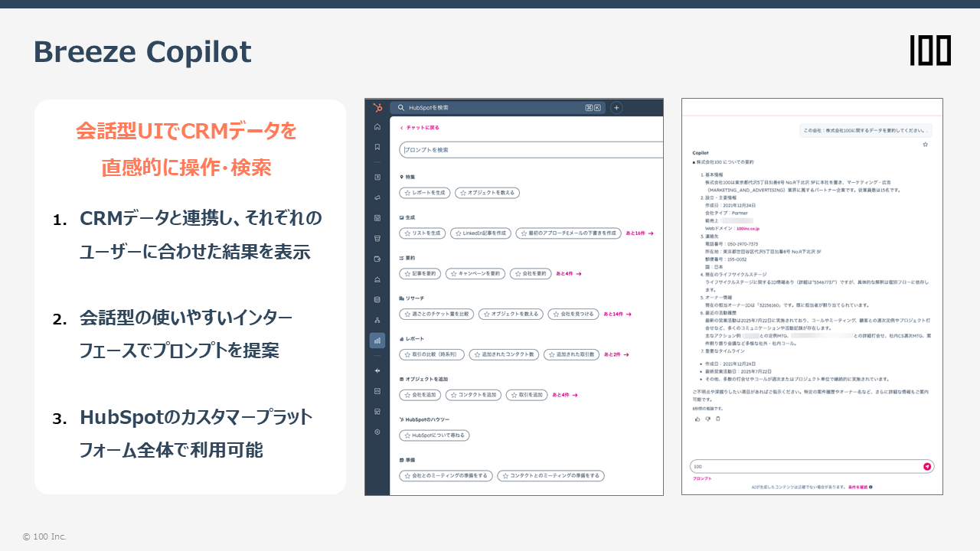Toggle star on 会社を見つける prompt
This screenshot has height=551, width=980.
[x=554, y=314]
